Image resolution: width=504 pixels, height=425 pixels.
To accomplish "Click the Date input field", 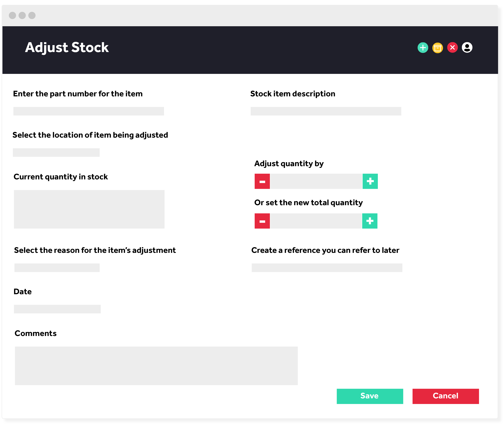I will [x=57, y=309].
